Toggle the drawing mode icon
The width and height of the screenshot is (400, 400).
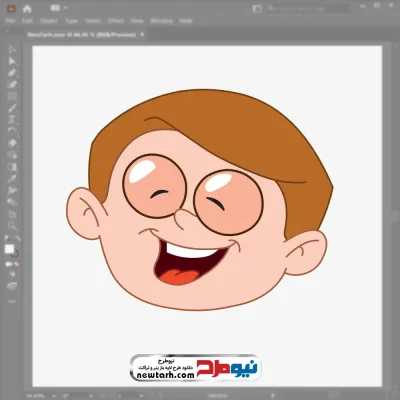point(12,274)
